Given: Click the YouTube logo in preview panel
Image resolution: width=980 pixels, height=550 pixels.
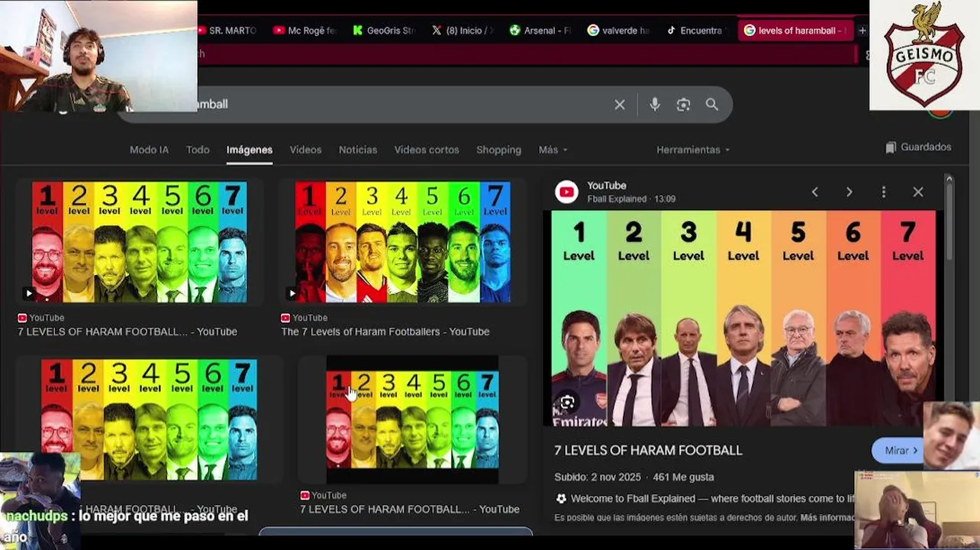Looking at the screenshot, I should click(566, 192).
